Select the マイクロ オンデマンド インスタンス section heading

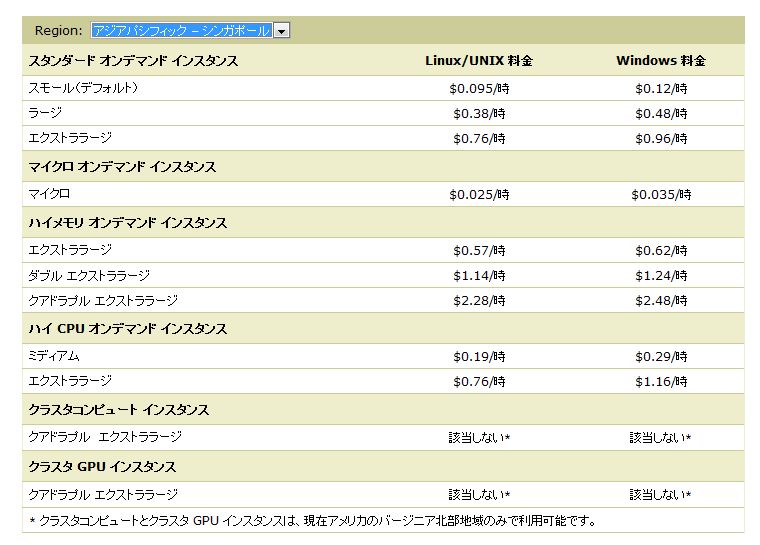coord(122,167)
